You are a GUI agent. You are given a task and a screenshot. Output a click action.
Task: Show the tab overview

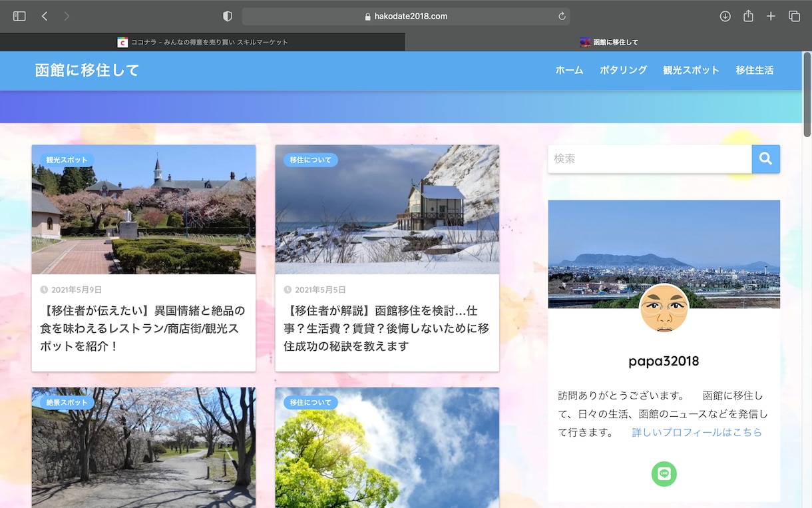794,16
